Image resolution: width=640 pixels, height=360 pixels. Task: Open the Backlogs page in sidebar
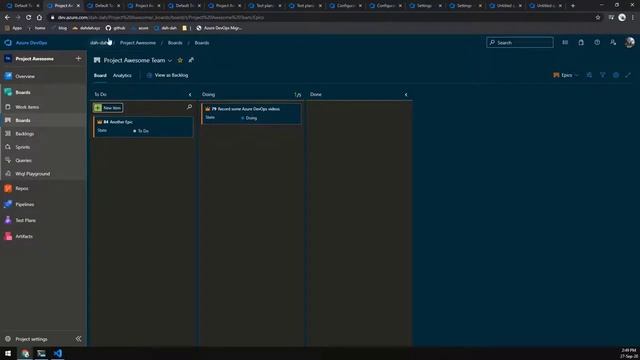[24, 134]
